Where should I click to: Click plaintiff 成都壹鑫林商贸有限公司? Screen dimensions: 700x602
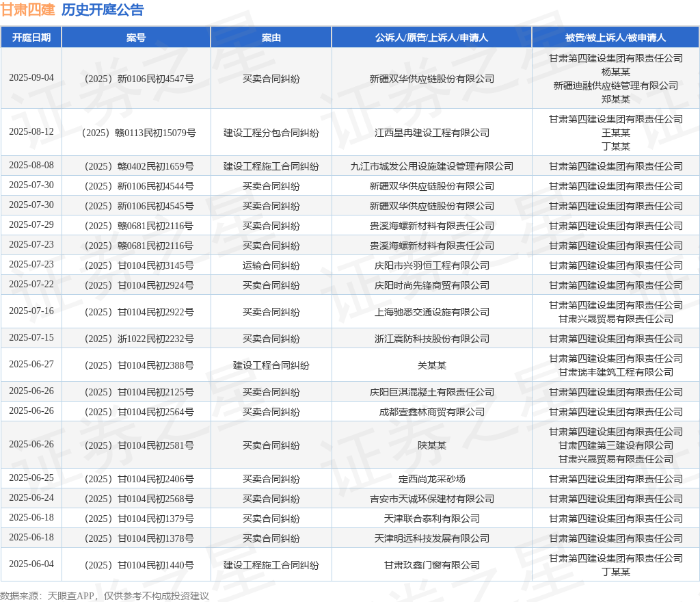432,413
